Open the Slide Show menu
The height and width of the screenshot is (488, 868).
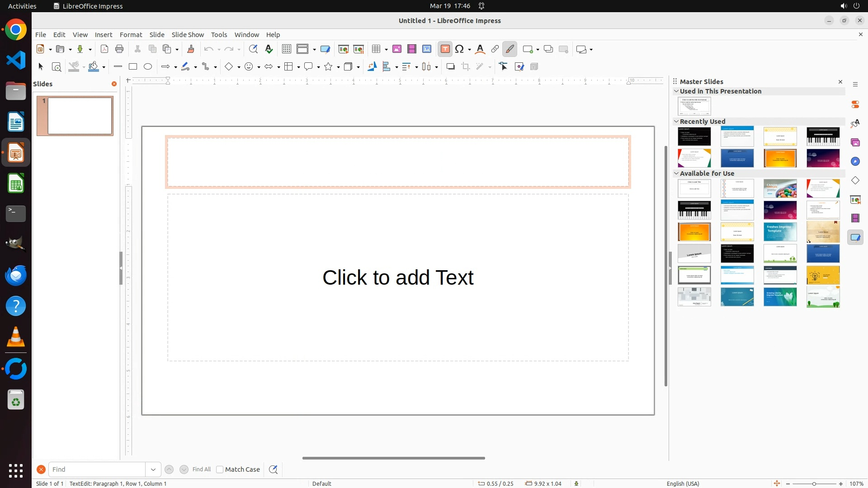[188, 35]
